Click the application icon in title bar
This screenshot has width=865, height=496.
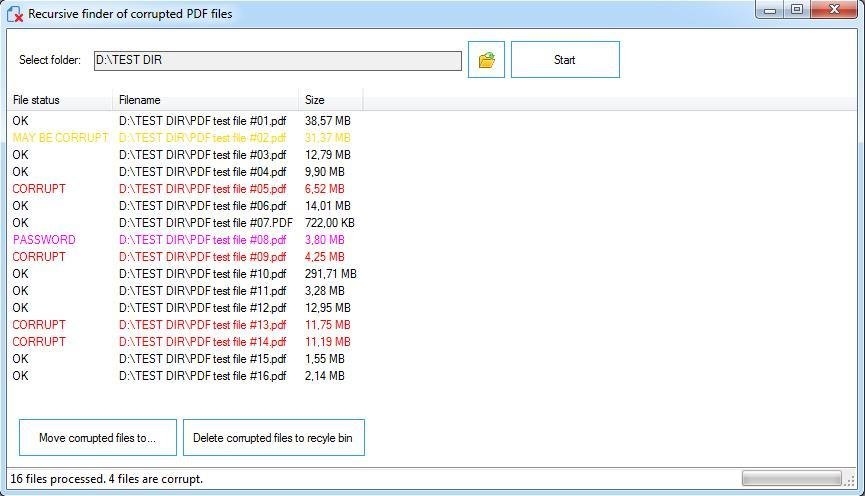[x=15, y=13]
